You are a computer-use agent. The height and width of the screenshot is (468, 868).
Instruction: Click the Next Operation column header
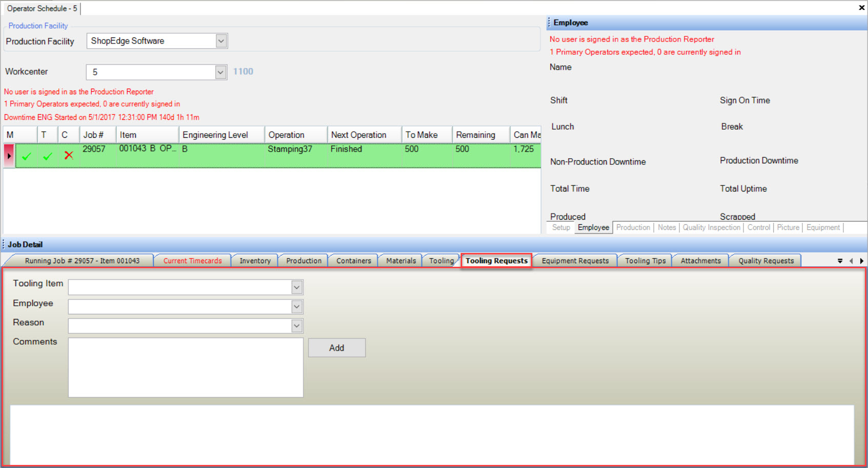click(x=364, y=135)
